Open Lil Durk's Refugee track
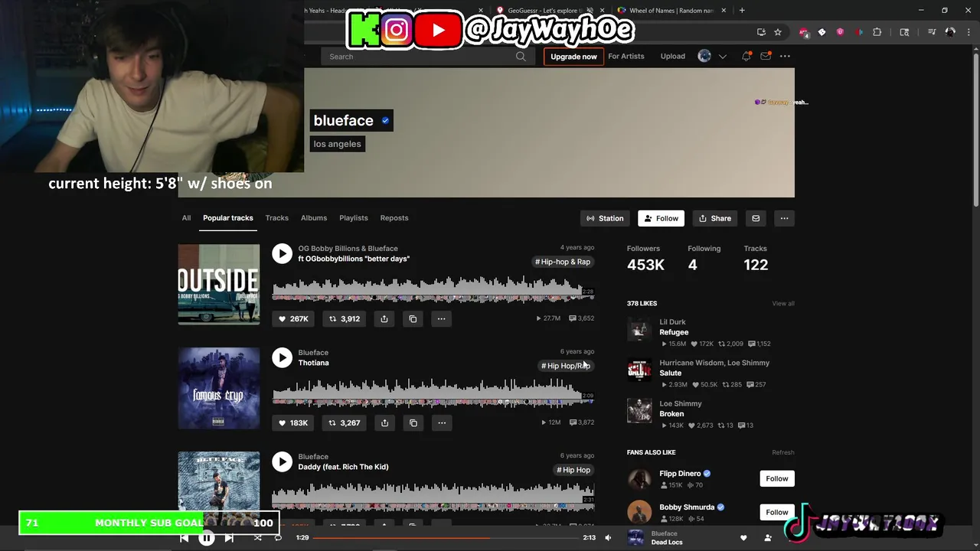This screenshot has height=551, width=980. [674, 332]
